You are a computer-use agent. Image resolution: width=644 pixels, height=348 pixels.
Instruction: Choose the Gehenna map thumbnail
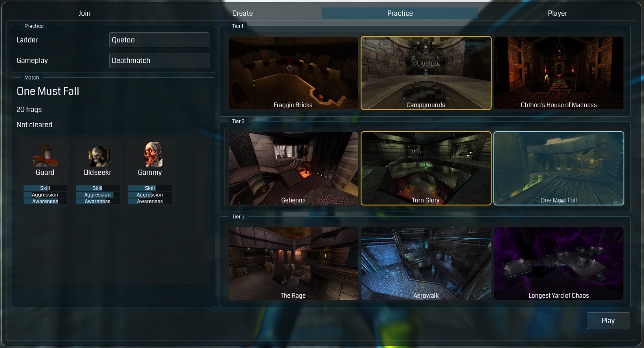point(293,168)
